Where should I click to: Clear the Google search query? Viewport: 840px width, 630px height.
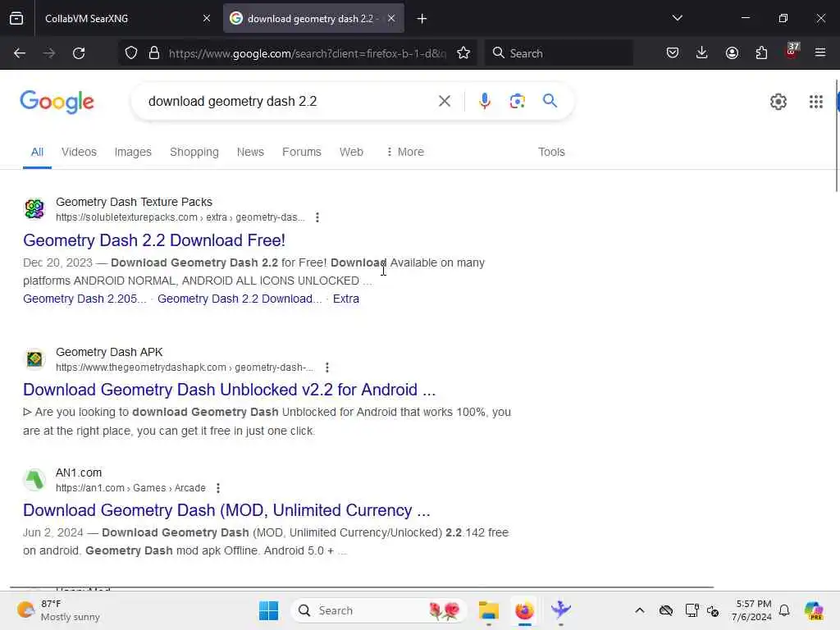pos(444,101)
